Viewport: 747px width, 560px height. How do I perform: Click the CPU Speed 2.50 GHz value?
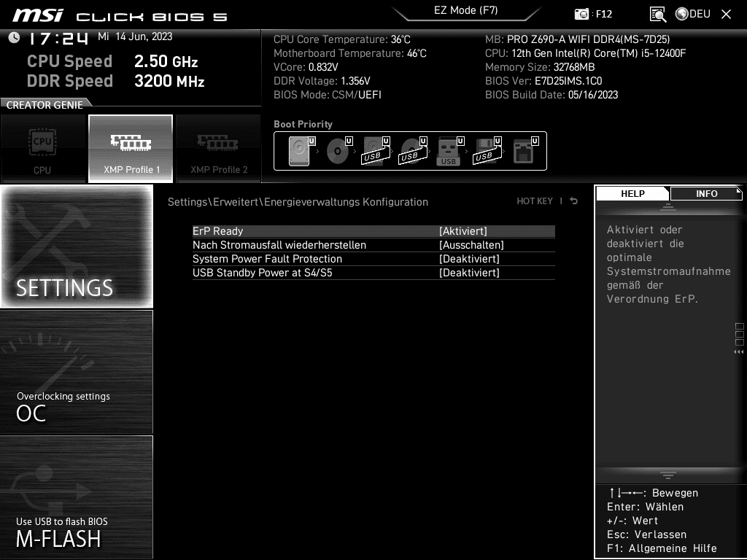click(x=166, y=61)
